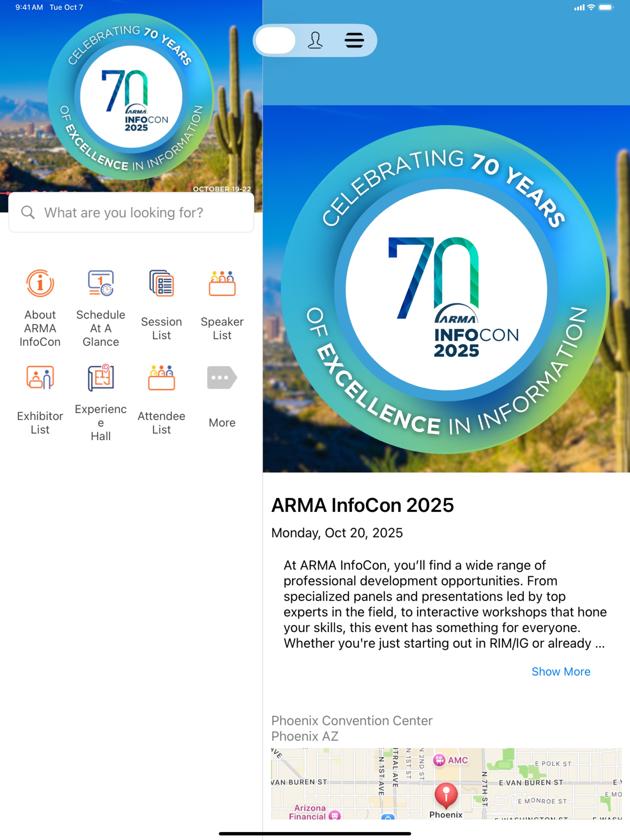This screenshot has height=840, width=630.
Task: Open the Experience Hall map icon
Action: (x=101, y=378)
